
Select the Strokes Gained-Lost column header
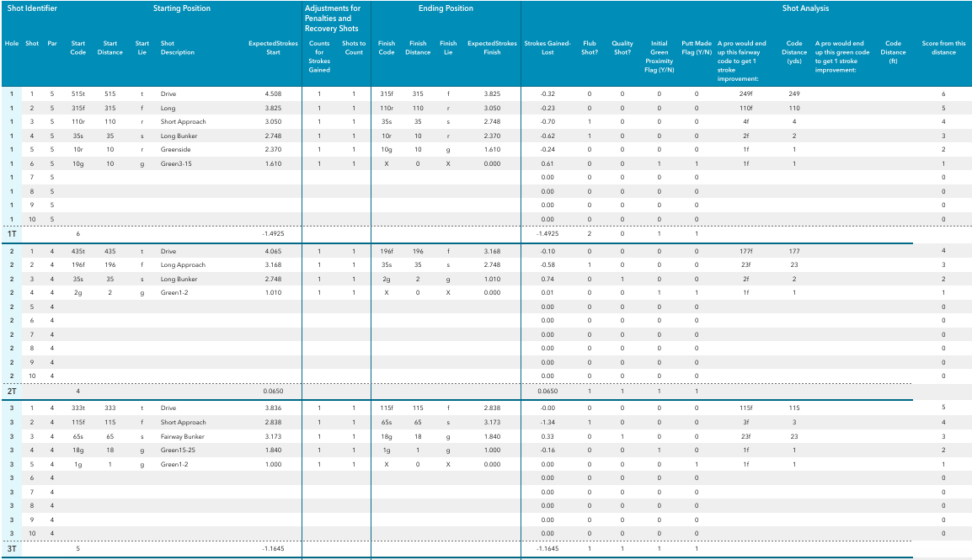(547, 48)
